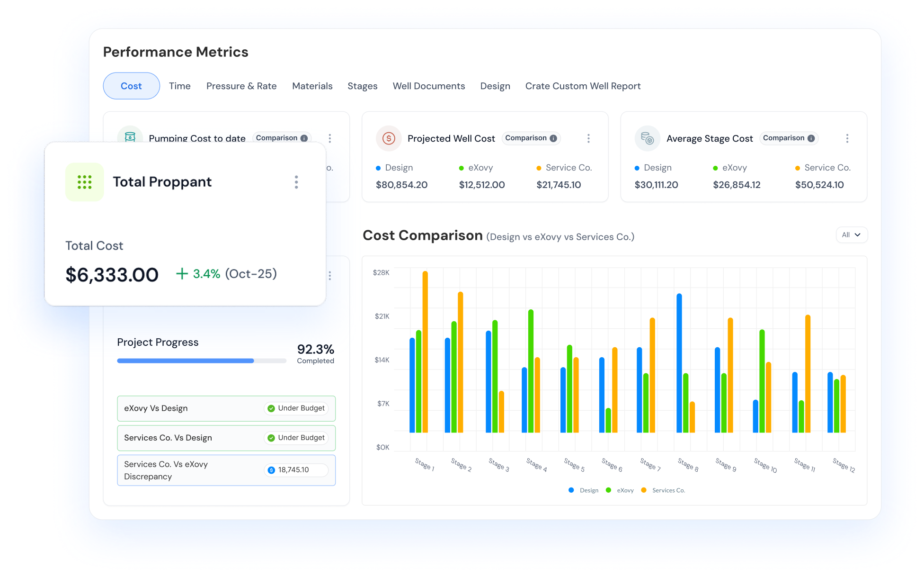The width and height of the screenshot is (924, 577).
Task: Open Total Proppant card kebab menu
Action: pyautogui.click(x=296, y=182)
